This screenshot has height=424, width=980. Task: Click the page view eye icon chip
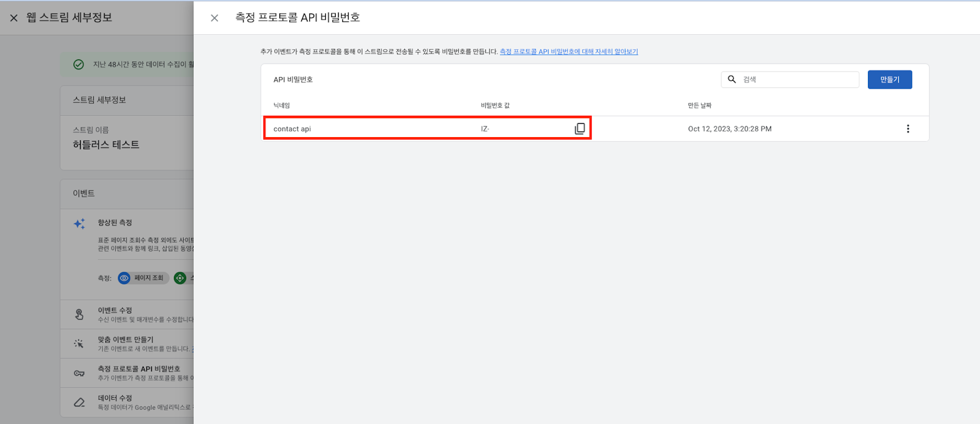coord(124,278)
